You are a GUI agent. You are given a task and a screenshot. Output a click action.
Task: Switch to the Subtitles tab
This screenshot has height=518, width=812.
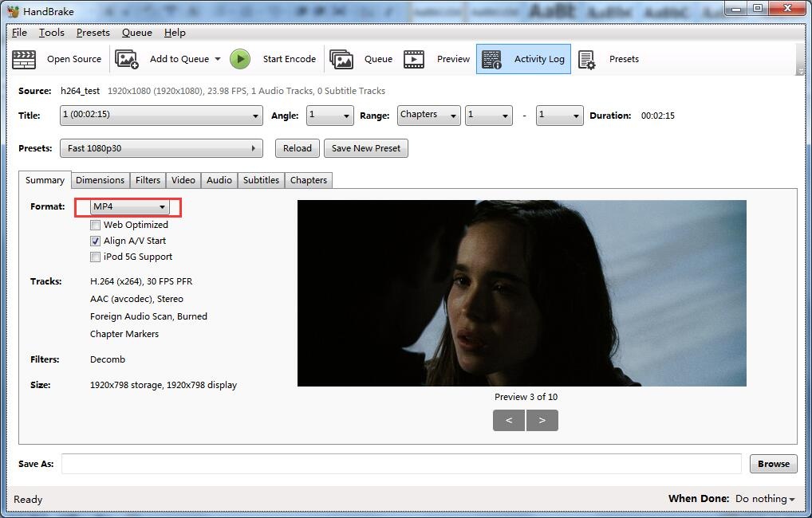pos(261,180)
